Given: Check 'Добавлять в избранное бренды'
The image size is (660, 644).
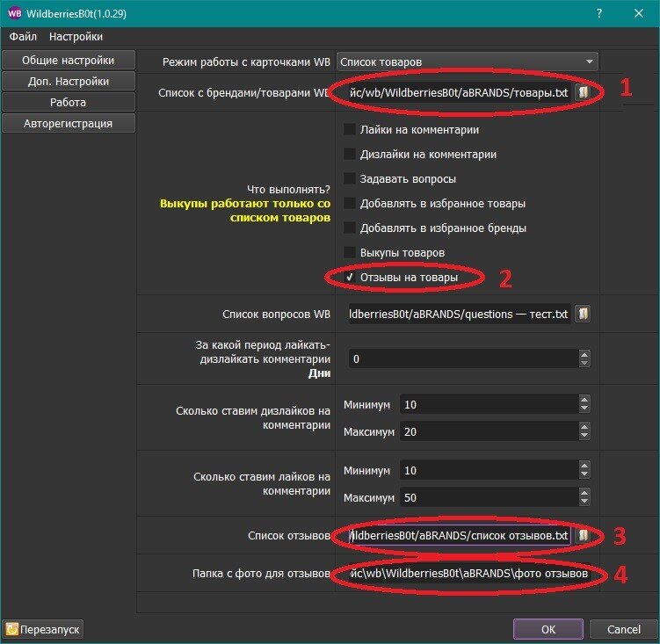Looking at the screenshot, I should [350, 228].
